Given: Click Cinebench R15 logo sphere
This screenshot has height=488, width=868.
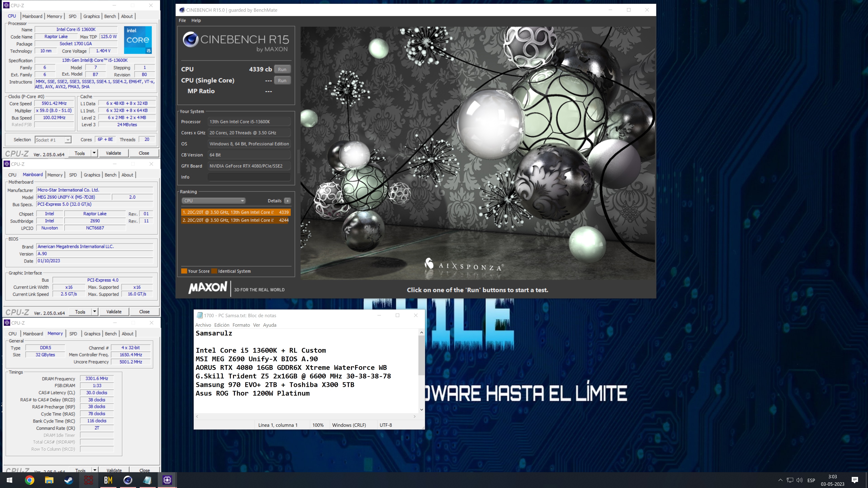Looking at the screenshot, I should pyautogui.click(x=190, y=39).
